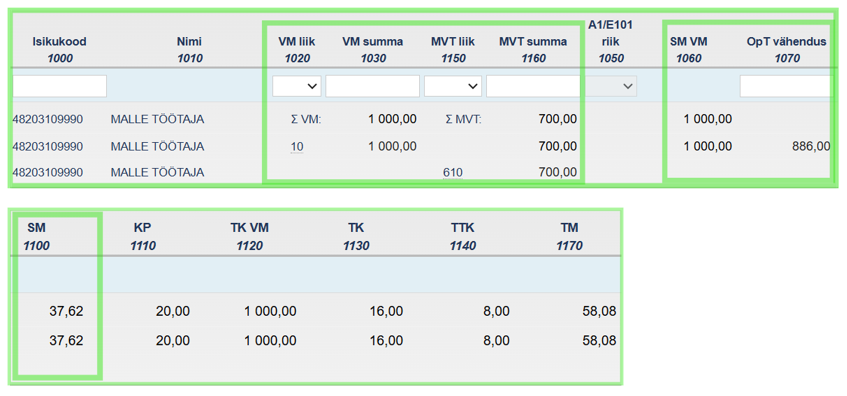Click the MVT summa filter input

tap(533, 86)
